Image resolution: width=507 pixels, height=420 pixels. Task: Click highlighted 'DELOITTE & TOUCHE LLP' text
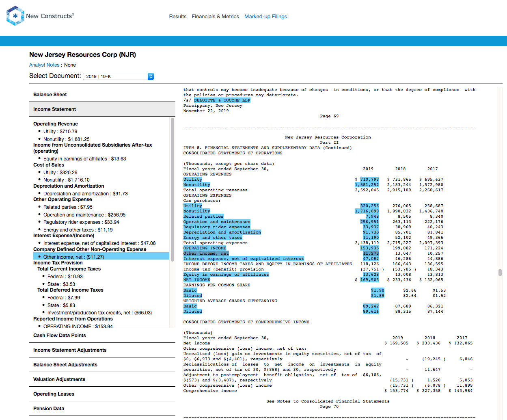(222, 100)
